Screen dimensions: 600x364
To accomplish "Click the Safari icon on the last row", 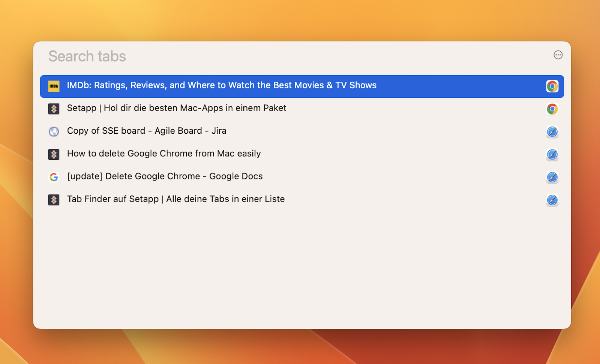I will coord(552,200).
